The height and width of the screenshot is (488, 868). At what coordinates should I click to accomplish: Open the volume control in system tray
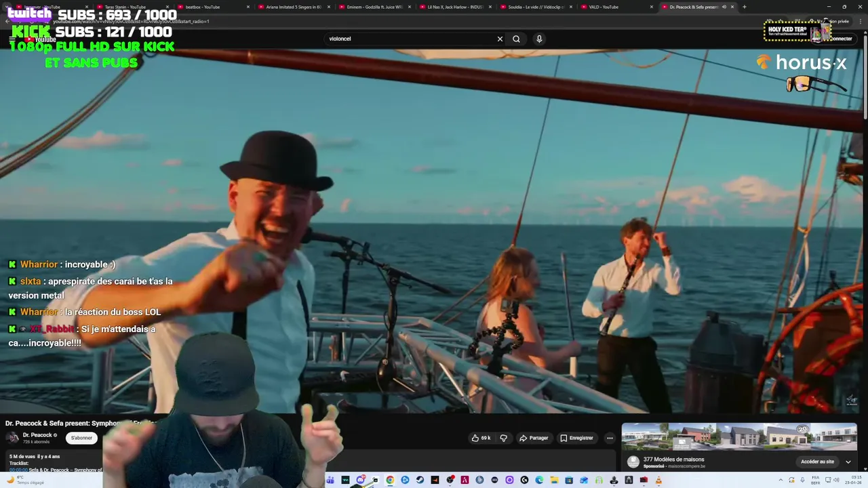click(837, 480)
